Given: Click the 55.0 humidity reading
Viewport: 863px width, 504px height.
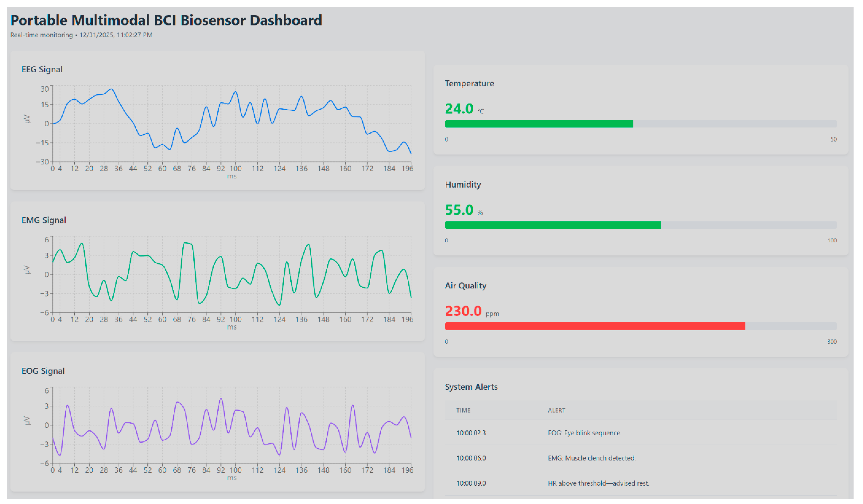Looking at the screenshot, I should click(459, 210).
